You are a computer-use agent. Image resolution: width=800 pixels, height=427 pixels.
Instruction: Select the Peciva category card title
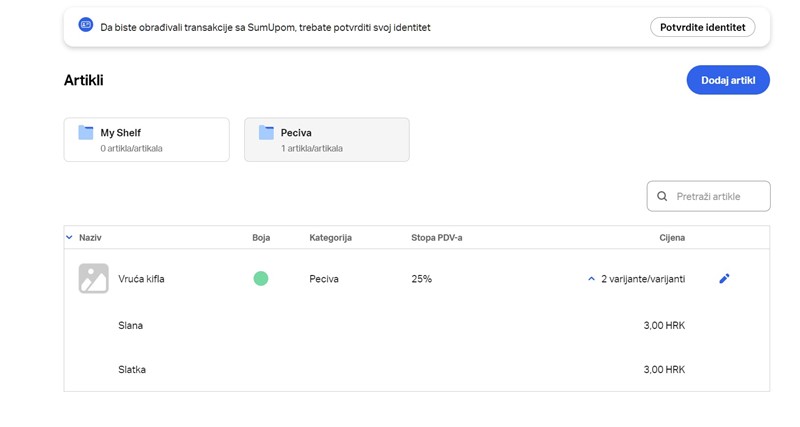pyautogui.click(x=297, y=132)
